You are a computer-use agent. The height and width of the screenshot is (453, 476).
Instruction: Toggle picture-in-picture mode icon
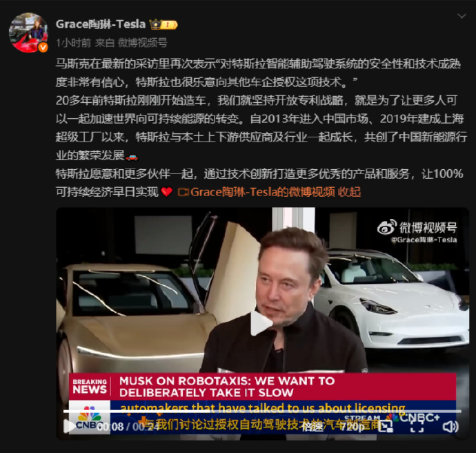click(x=386, y=426)
